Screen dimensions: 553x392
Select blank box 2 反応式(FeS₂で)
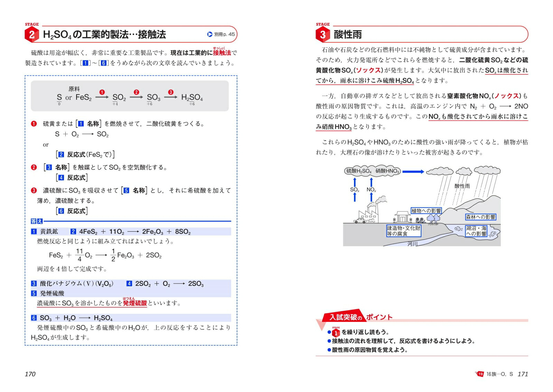click(85, 154)
